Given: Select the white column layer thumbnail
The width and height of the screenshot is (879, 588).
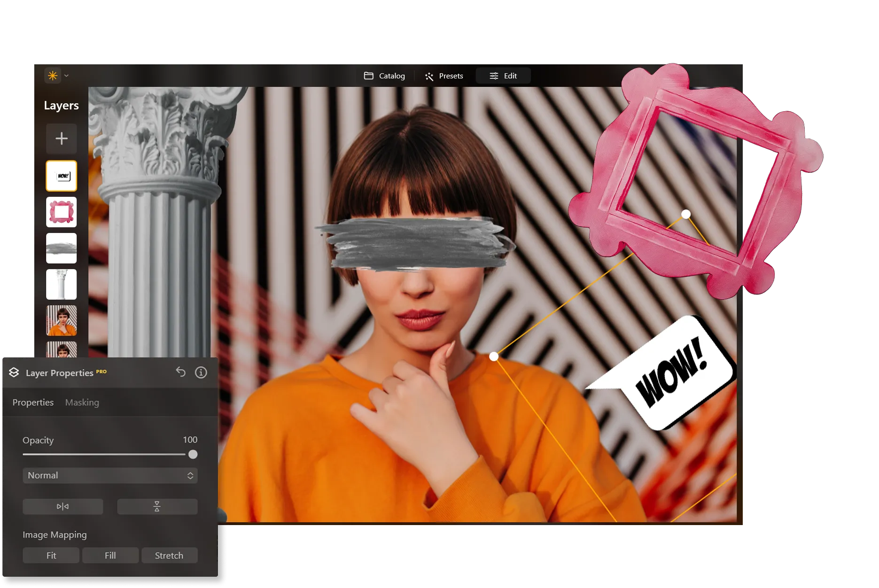Looking at the screenshot, I should [x=62, y=284].
